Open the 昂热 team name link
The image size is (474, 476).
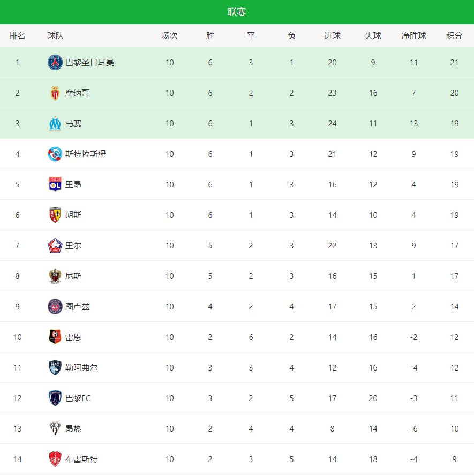(73, 429)
